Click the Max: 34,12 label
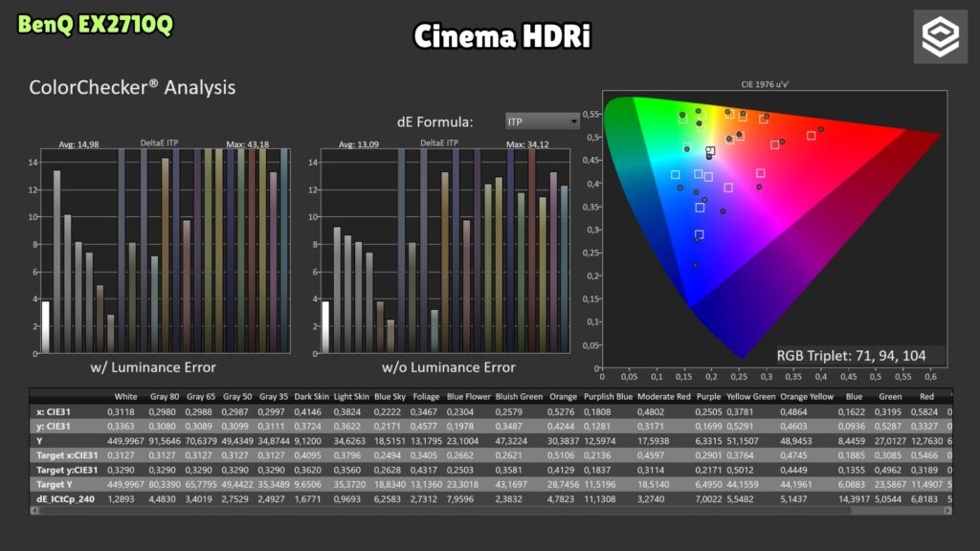980x551 pixels. click(527, 144)
